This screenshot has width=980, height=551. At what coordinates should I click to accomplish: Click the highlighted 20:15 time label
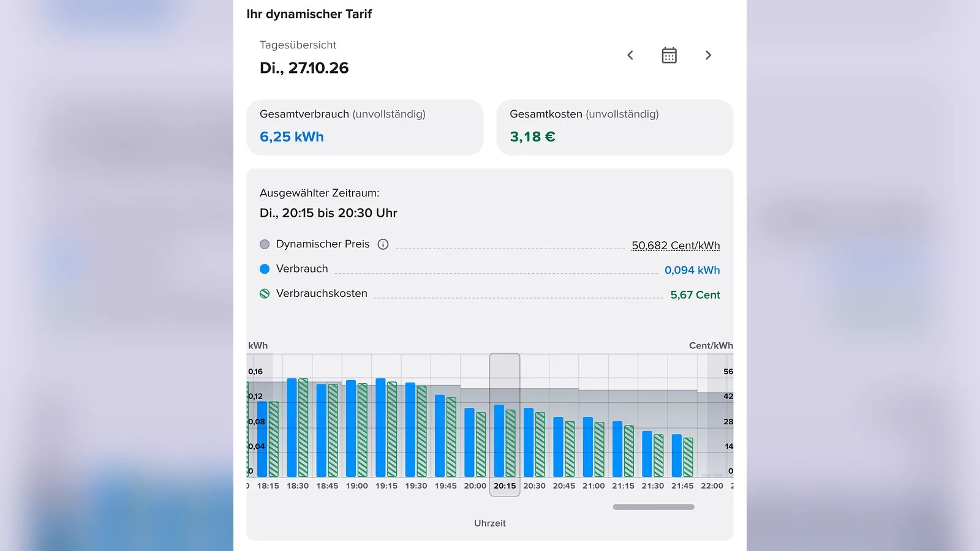tap(505, 485)
